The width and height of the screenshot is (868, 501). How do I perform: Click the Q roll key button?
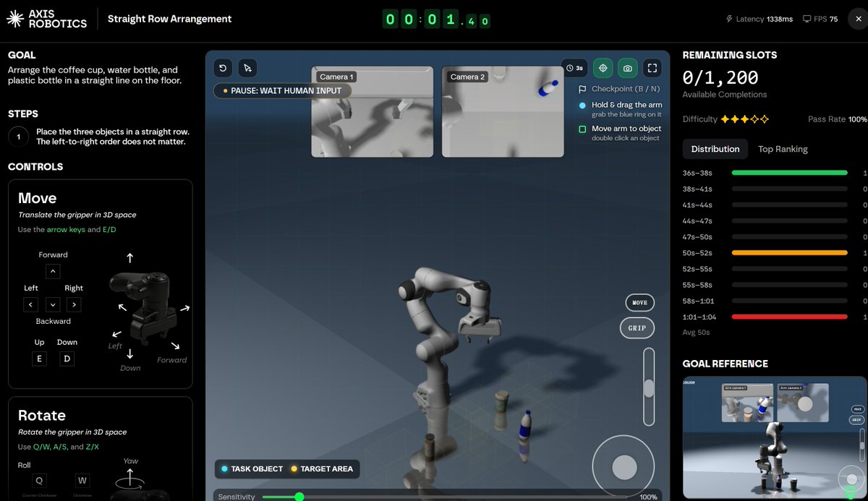[x=39, y=481]
